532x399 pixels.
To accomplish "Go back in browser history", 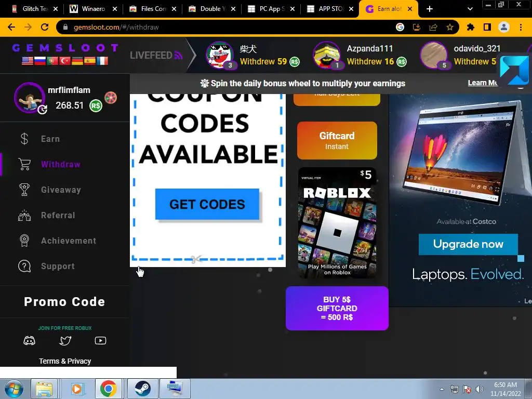I will click(11, 27).
